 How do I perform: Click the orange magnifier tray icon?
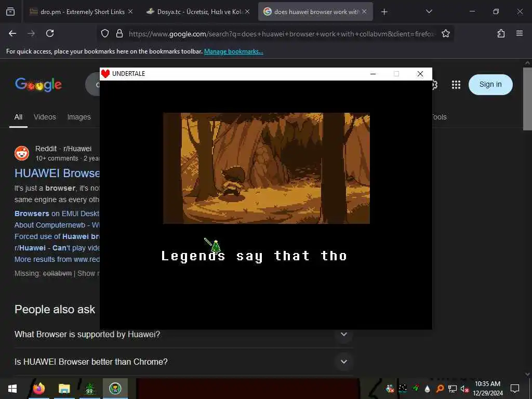tap(440, 389)
